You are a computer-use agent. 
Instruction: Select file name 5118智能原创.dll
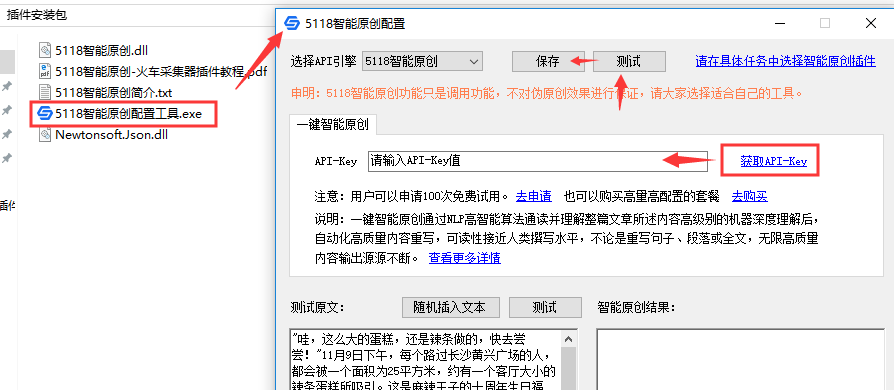click(102, 50)
